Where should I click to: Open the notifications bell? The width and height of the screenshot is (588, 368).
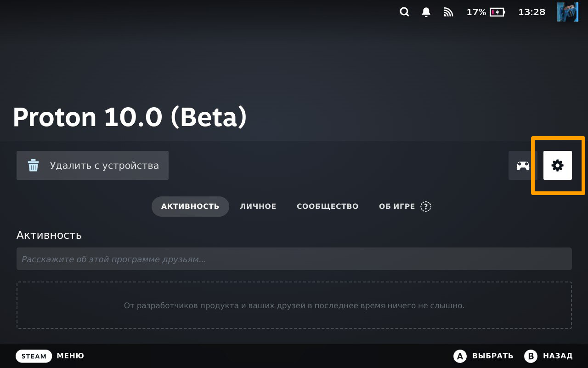[x=426, y=12]
